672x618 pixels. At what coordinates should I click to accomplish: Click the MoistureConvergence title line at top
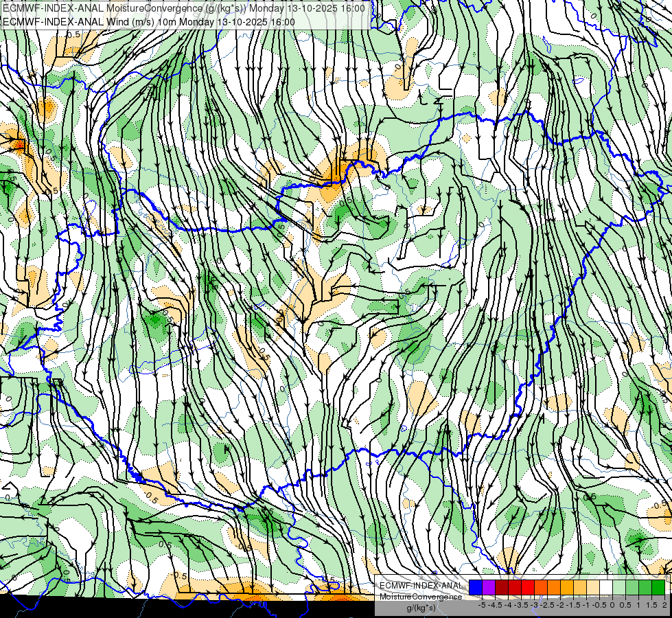(x=184, y=8)
